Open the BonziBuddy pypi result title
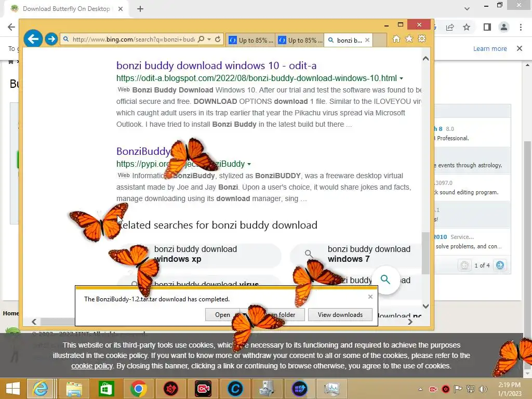This screenshot has height=399, width=532. 143,151
